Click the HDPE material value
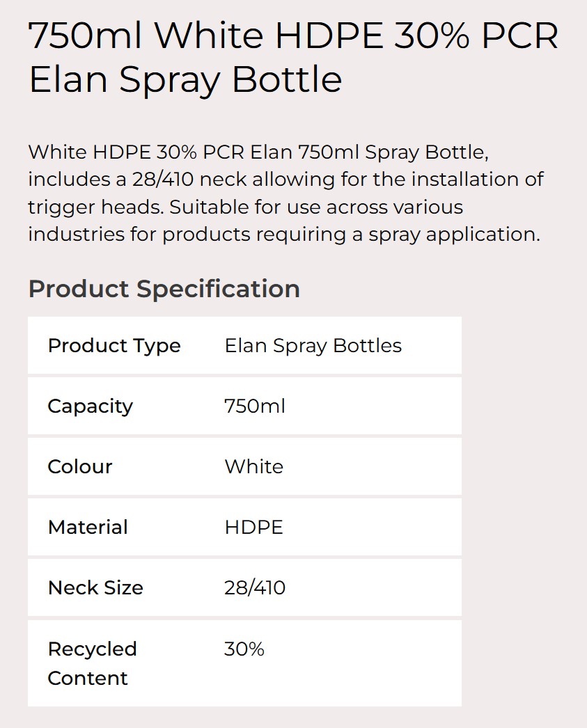Screen dimensions: 587x728 pos(253,528)
